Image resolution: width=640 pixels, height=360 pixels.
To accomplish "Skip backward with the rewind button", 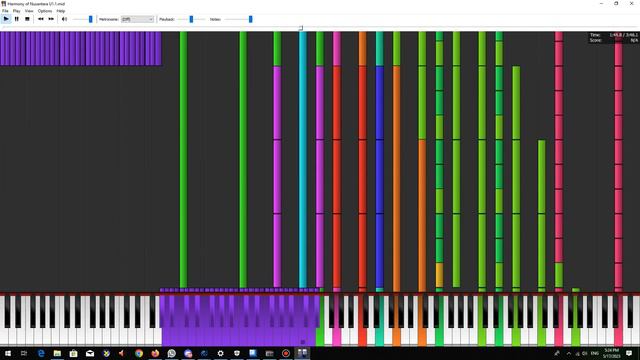I will click(x=41, y=19).
